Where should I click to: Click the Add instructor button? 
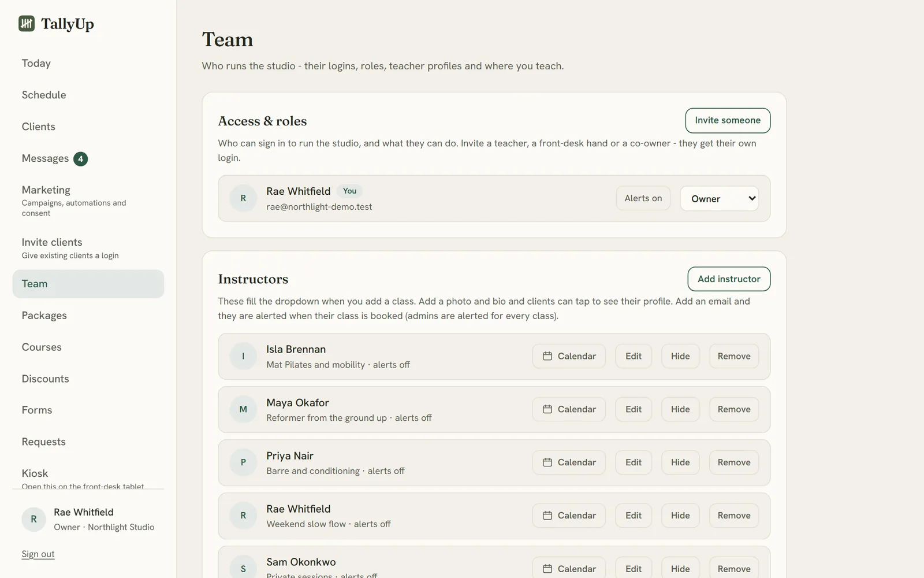(x=729, y=279)
